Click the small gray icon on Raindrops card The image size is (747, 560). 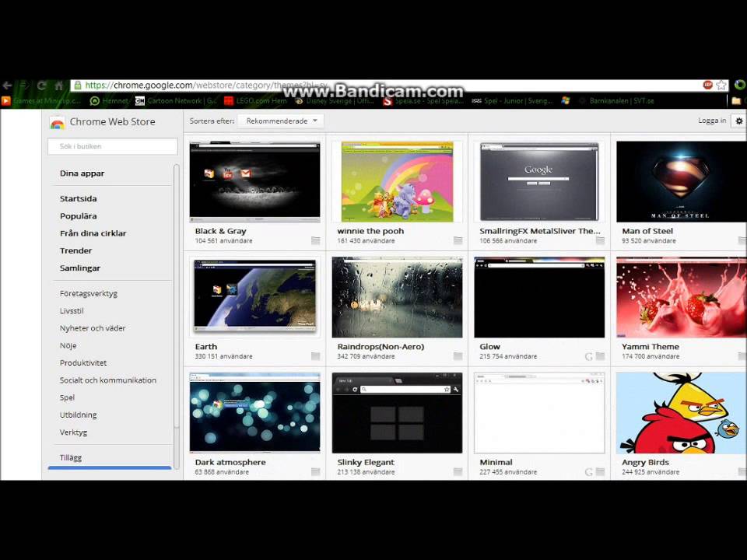(458, 356)
